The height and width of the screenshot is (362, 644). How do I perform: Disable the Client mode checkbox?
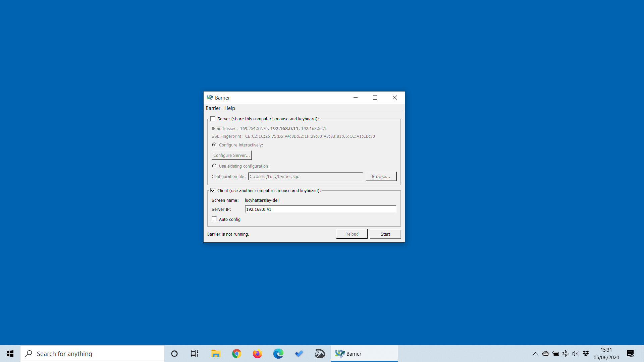tap(213, 190)
